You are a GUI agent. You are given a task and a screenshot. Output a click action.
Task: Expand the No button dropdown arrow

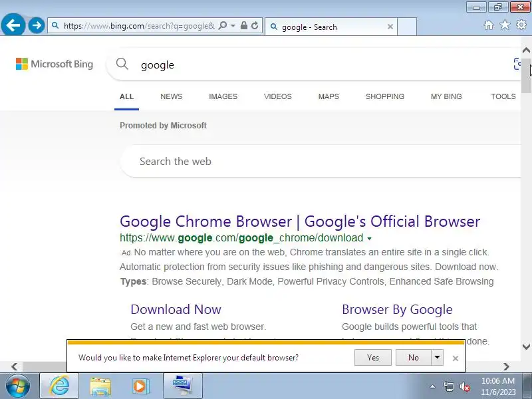point(438,358)
